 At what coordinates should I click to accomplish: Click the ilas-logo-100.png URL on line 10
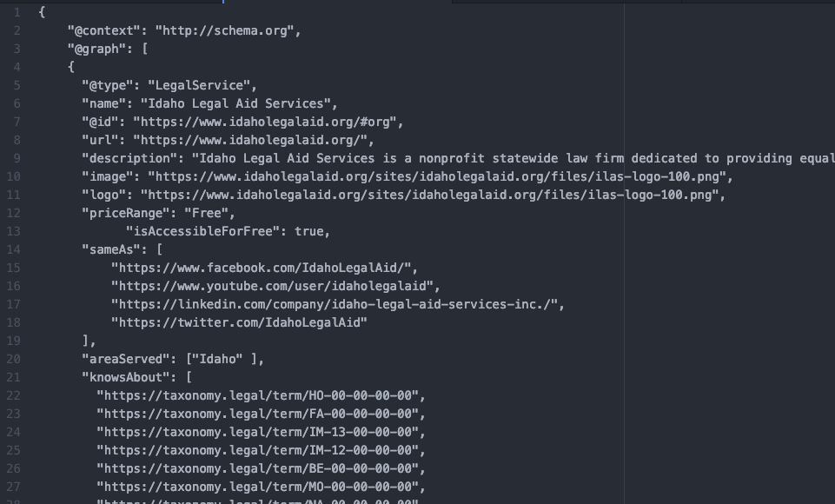pos(437,176)
